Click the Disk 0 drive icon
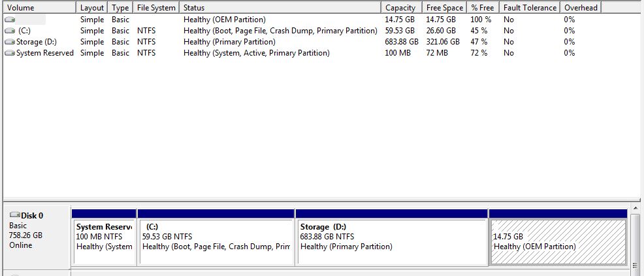This screenshot has height=276, width=644. click(15, 215)
